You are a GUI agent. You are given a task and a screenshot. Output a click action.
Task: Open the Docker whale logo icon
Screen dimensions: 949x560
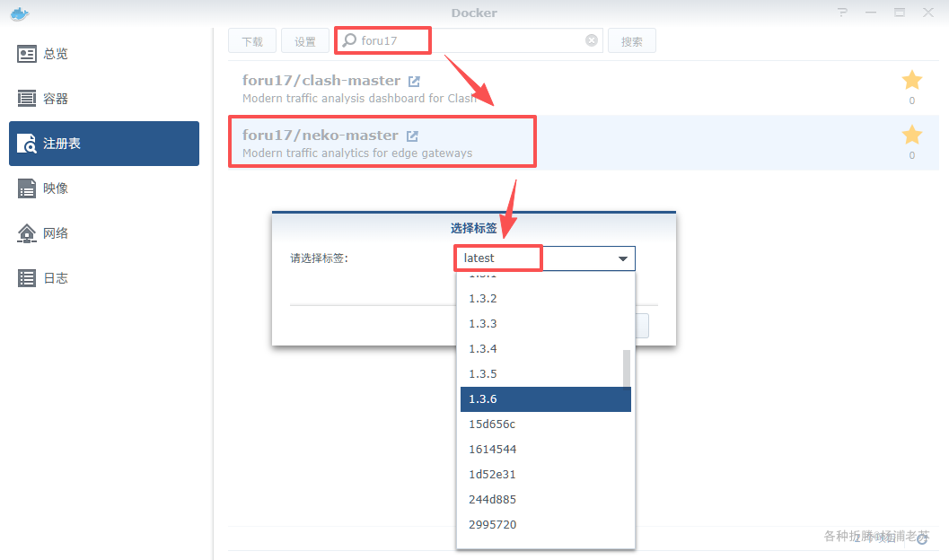[20, 13]
